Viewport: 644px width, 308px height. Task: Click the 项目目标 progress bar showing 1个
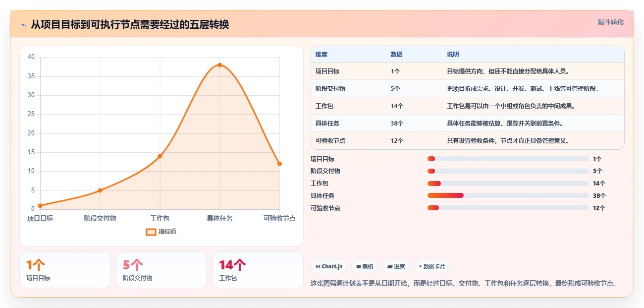[508, 159]
